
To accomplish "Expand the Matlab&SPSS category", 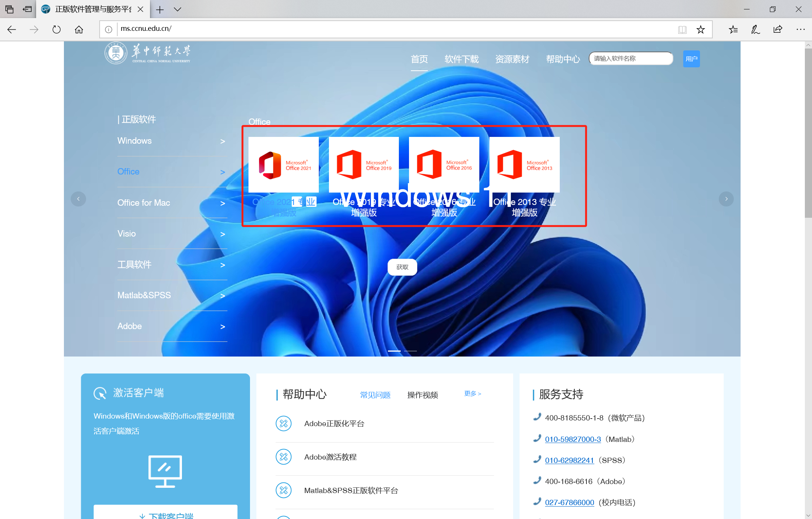I will [172, 296].
